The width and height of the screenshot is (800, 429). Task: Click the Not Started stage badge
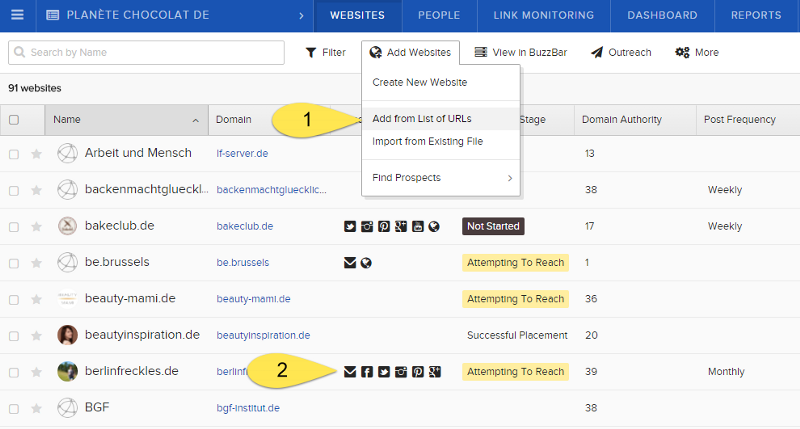pos(493,226)
